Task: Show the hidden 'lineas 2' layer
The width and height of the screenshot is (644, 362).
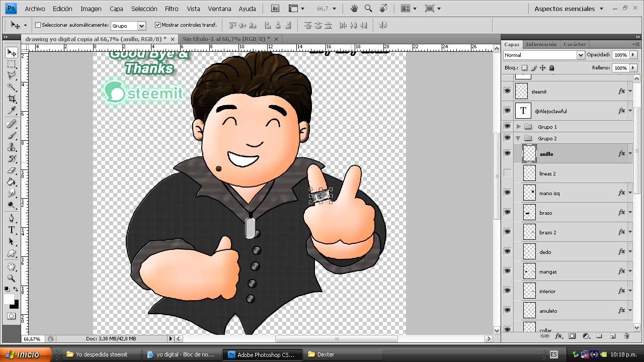Action: pyautogui.click(x=507, y=173)
